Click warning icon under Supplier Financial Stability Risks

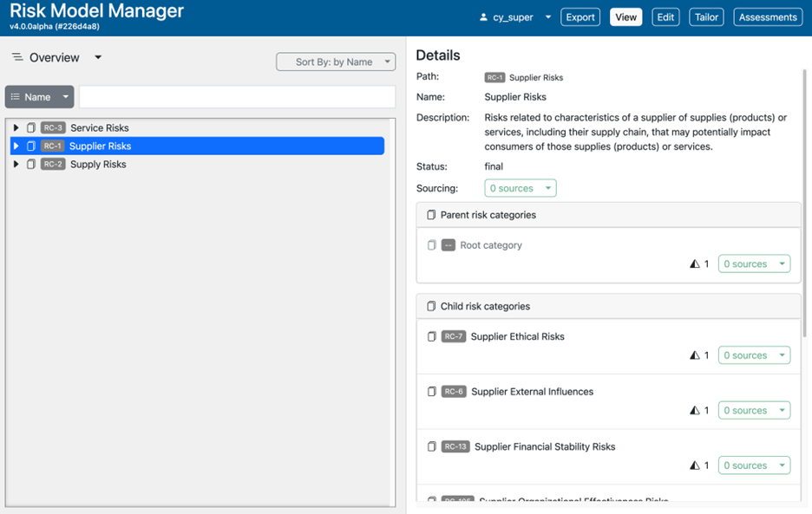pyautogui.click(x=694, y=465)
